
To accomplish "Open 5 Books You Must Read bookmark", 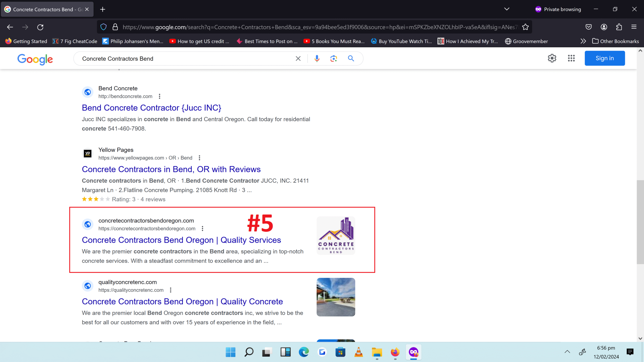I will coord(334,41).
